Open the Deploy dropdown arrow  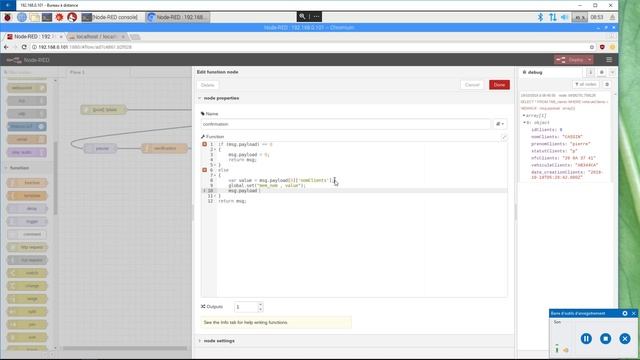click(590, 60)
